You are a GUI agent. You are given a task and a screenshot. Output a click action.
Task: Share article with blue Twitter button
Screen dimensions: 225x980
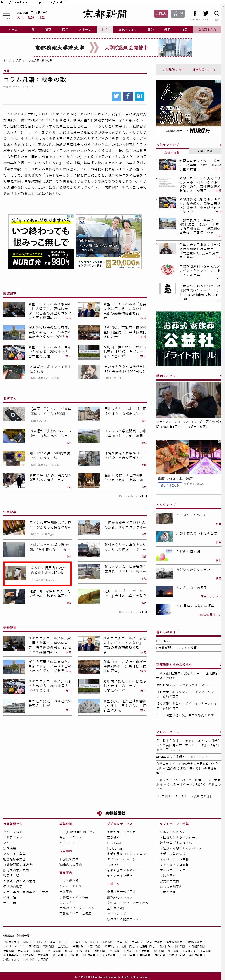click(x=116, y=96)
